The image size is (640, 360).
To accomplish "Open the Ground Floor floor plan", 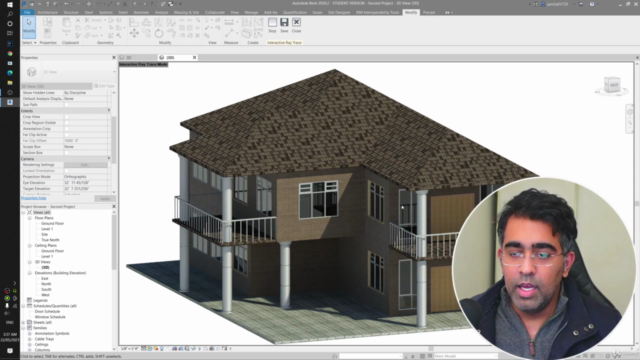I will (x=52, y=224).
